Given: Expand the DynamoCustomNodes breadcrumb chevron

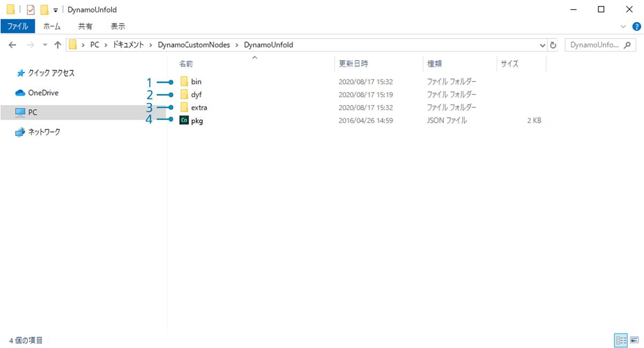Looking at the screenshot, I should point(237,45).
